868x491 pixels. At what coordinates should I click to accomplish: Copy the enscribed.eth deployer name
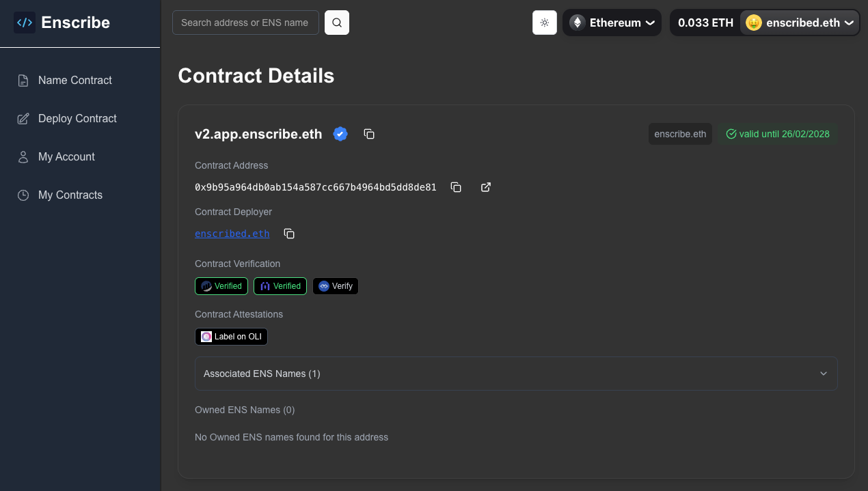(288, 233)
